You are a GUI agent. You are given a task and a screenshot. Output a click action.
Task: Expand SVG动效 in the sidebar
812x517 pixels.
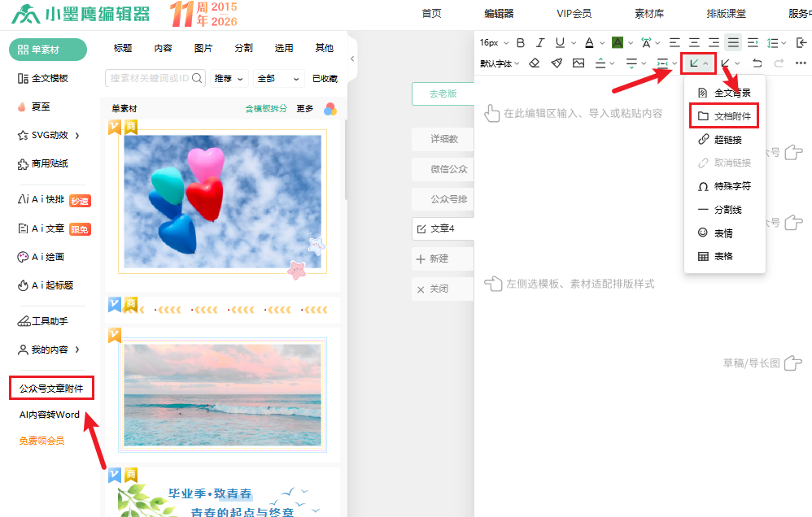click(x=48, y=136)
